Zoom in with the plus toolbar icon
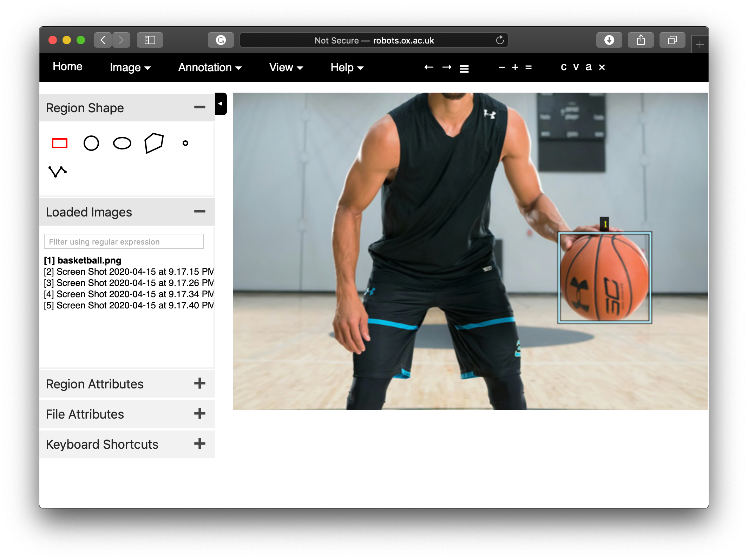Image resolution: width=748 pixels, height=560 pixels. coord(515,67)
